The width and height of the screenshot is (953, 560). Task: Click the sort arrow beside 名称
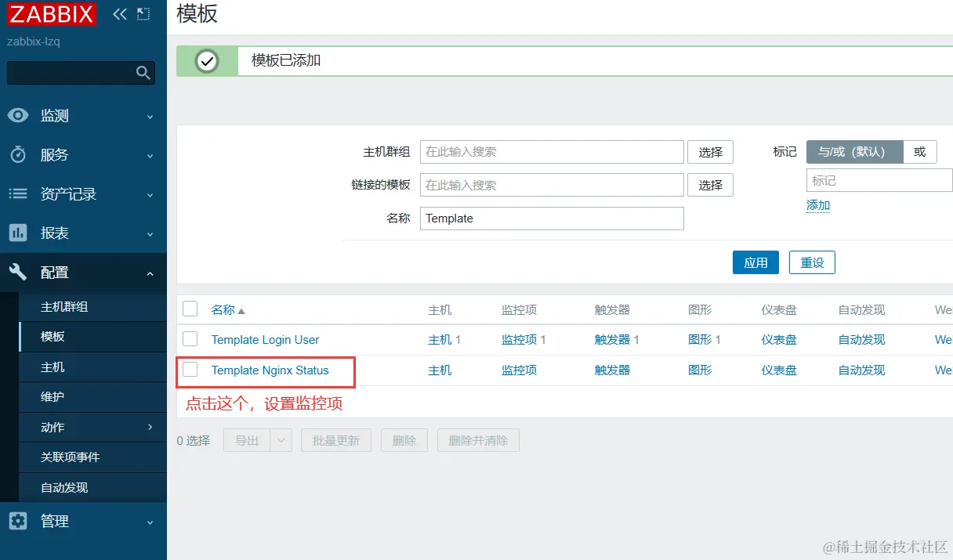coord(241,311)
